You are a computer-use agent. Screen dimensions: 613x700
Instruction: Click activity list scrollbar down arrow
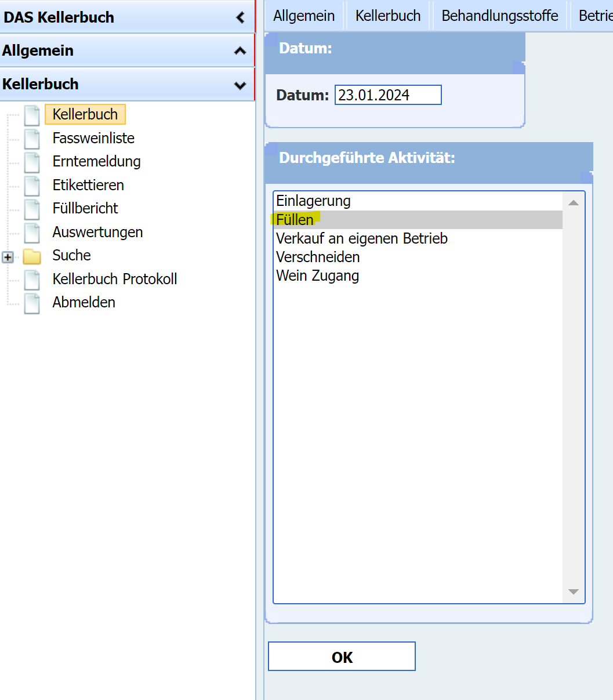(573, 592)
